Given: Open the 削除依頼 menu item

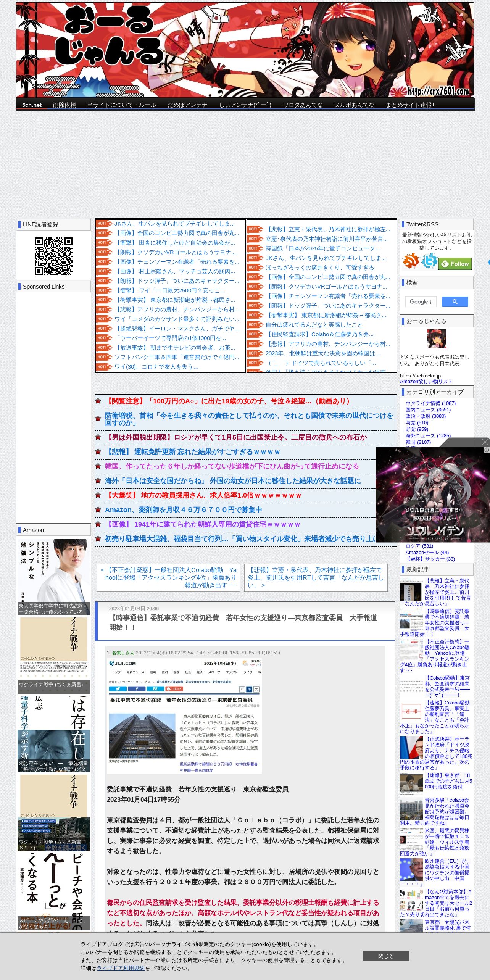Looking at the screenshot, I should coord(64,105).
